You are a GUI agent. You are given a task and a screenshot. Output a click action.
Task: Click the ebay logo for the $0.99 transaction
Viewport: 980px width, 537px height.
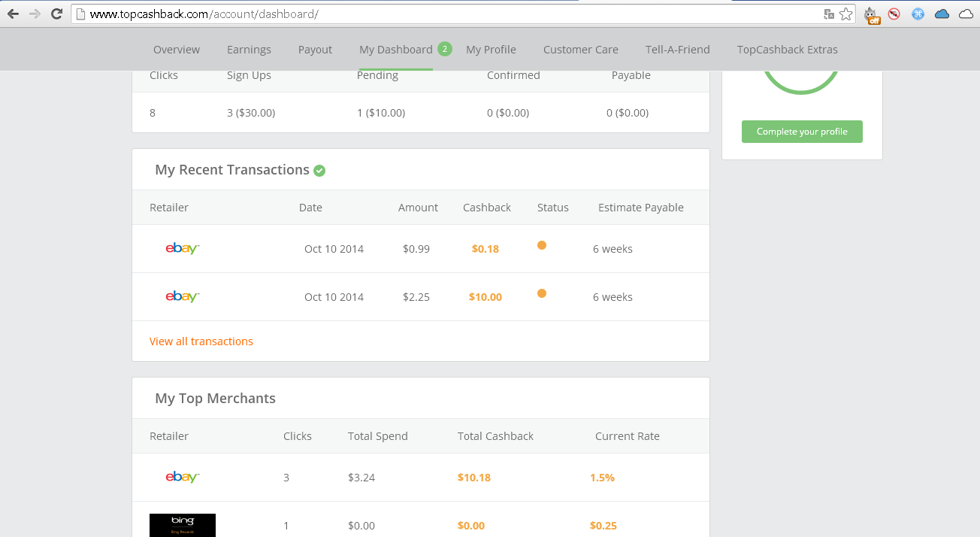[182, 249]
